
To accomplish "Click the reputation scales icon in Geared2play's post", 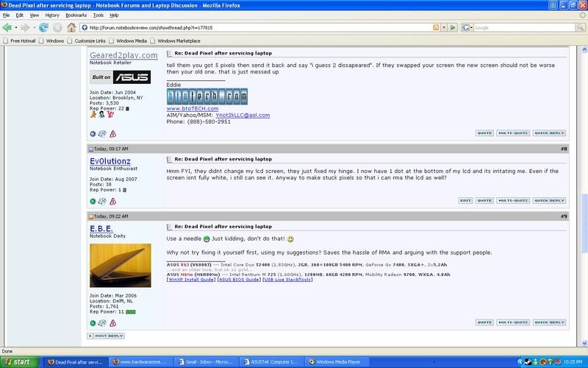I will [102, 134].
